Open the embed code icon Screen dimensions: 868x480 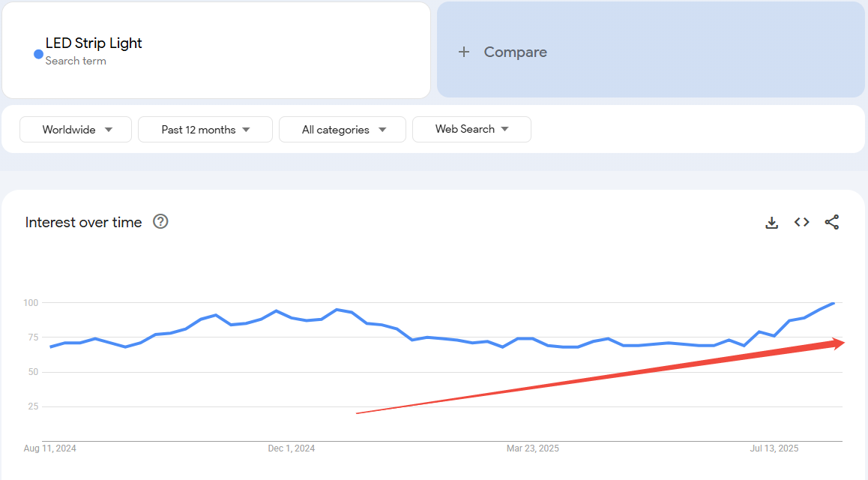coord(801,222)
